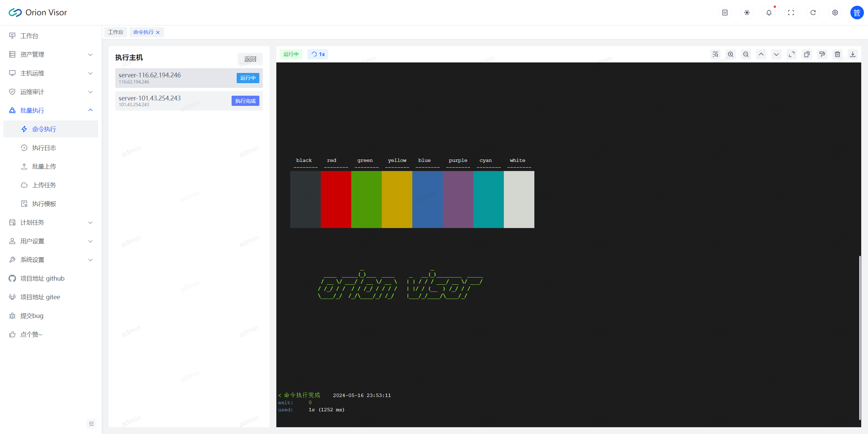
Task: Collapse the sidebar menu toggle
Action: (x=91, y=423)
